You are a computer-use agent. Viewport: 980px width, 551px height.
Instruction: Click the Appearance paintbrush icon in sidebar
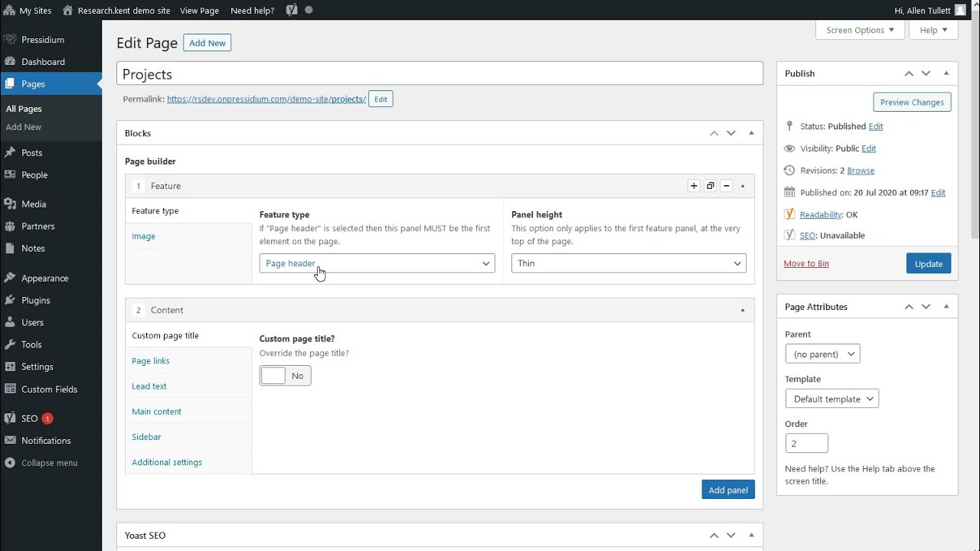coord(10,278)
